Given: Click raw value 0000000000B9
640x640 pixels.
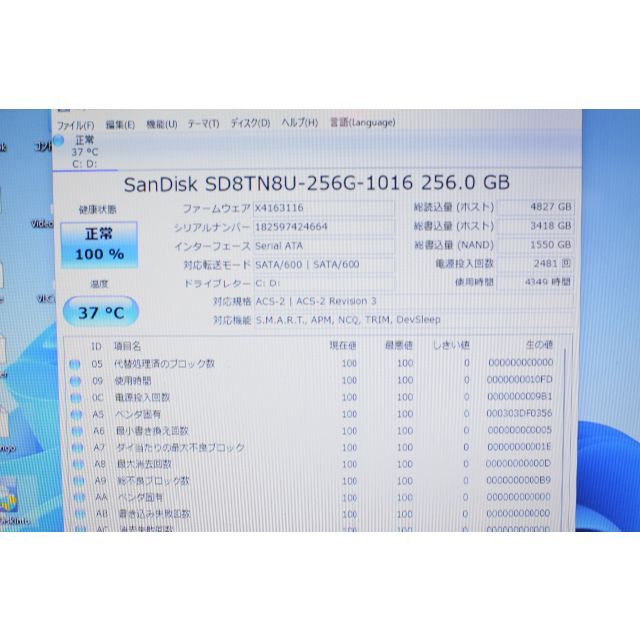Looking at the screenshot, I should pyautogui.click(x=518, y=480).
